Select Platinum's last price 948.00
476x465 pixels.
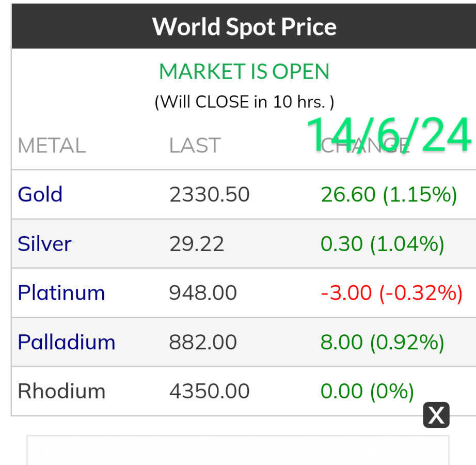point(203,293)
